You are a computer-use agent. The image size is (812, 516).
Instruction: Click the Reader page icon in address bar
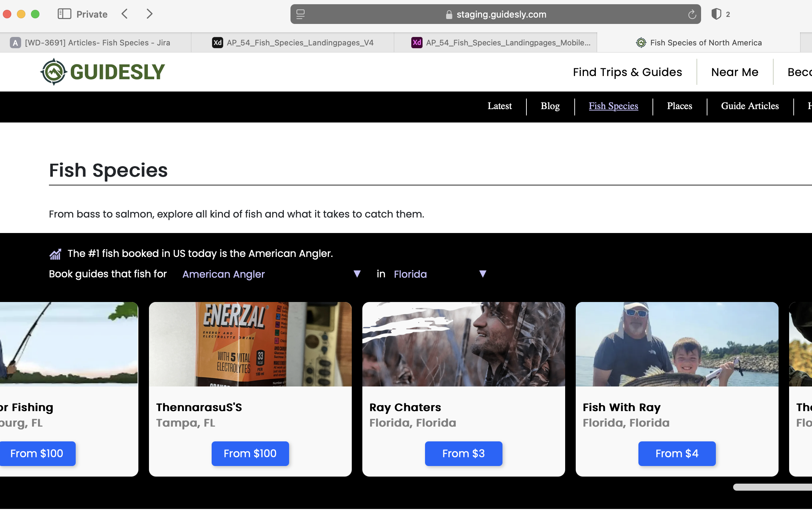coord(300,14)
